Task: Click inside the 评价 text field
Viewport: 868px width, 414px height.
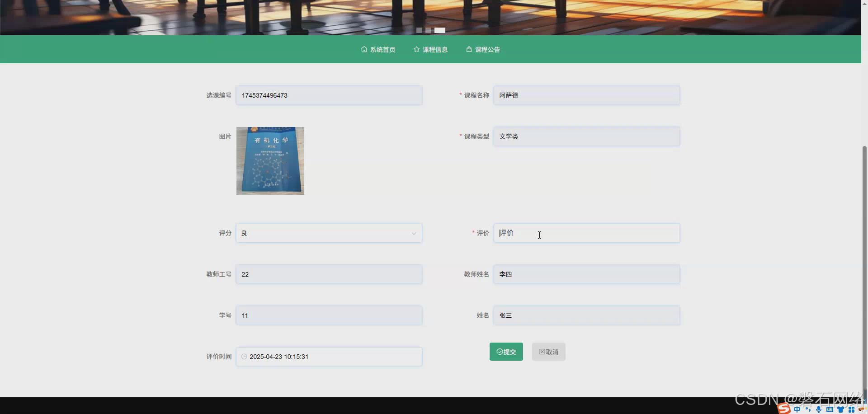Action: click(x=586, y=233)
